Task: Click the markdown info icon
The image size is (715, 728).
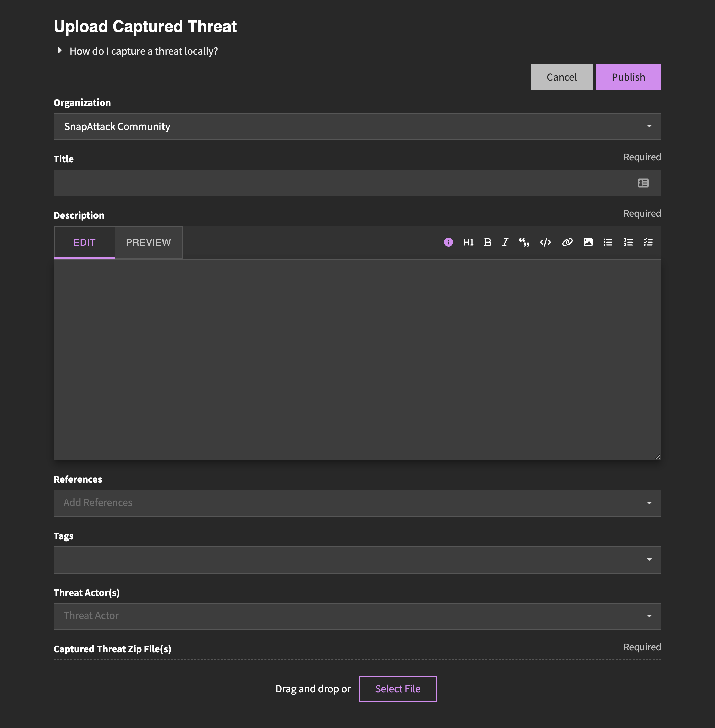Action: pyautogui.click(x=448, y=242)
